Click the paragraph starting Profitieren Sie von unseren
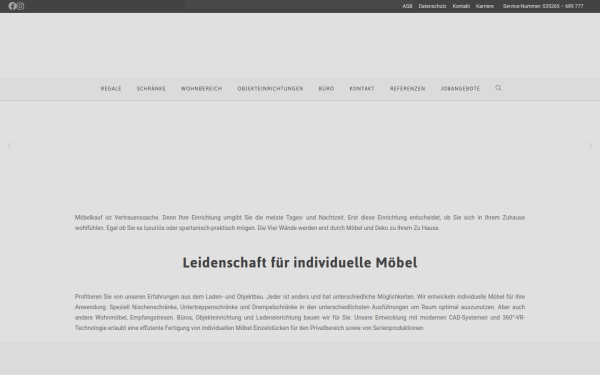 point(300,312)
